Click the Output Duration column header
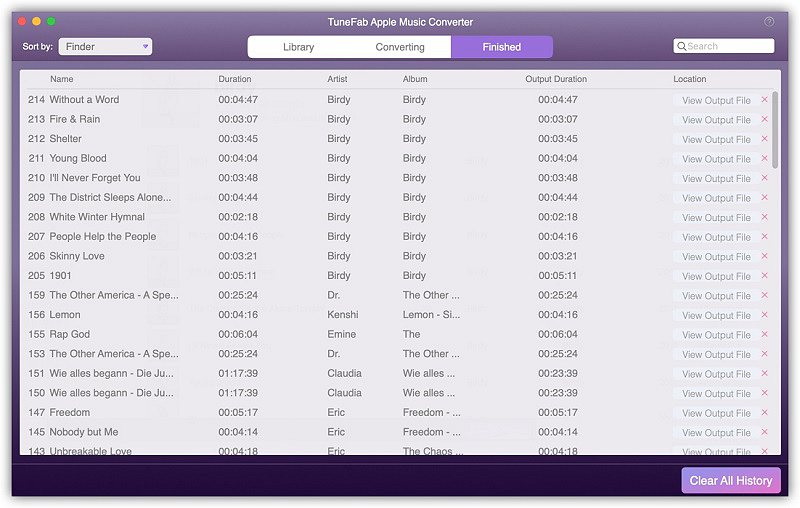The width and height of the screenshot is (800, 508). (x=556, y=79)
